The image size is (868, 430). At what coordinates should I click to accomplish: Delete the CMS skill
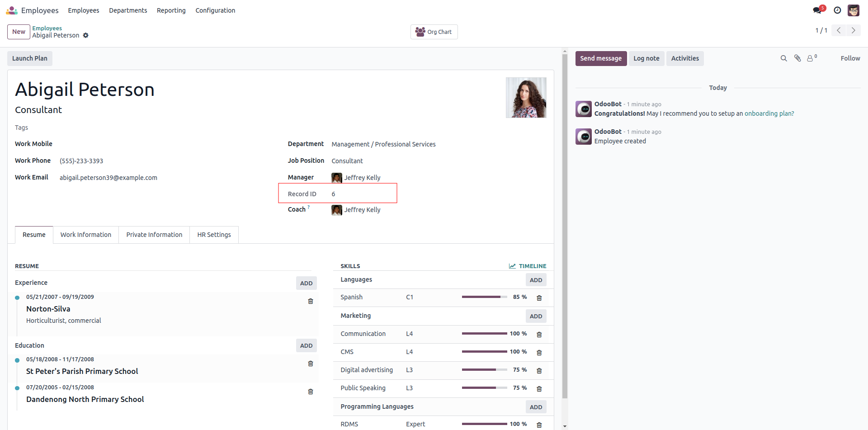coord(539,352)
